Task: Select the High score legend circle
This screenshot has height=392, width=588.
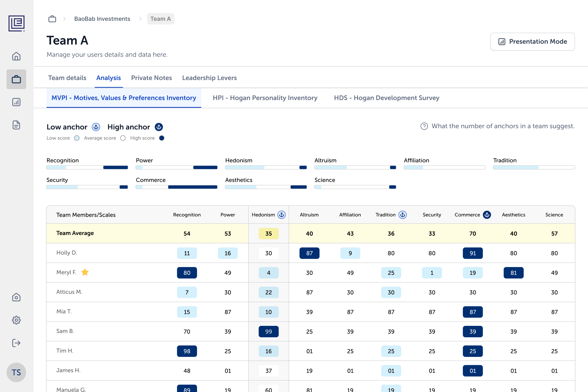Action: tap(162, 138)
